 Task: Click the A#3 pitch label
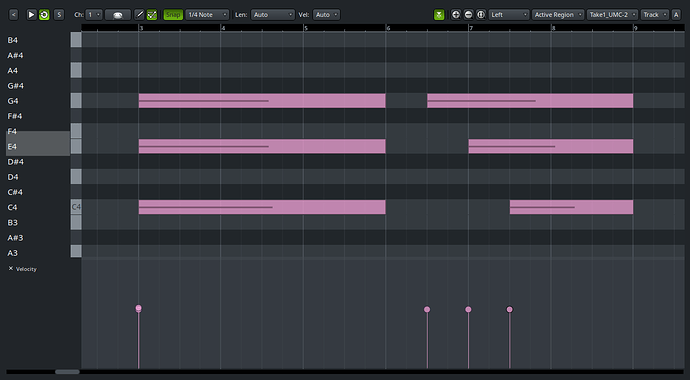pyautogui.click(x=15, y=238)
